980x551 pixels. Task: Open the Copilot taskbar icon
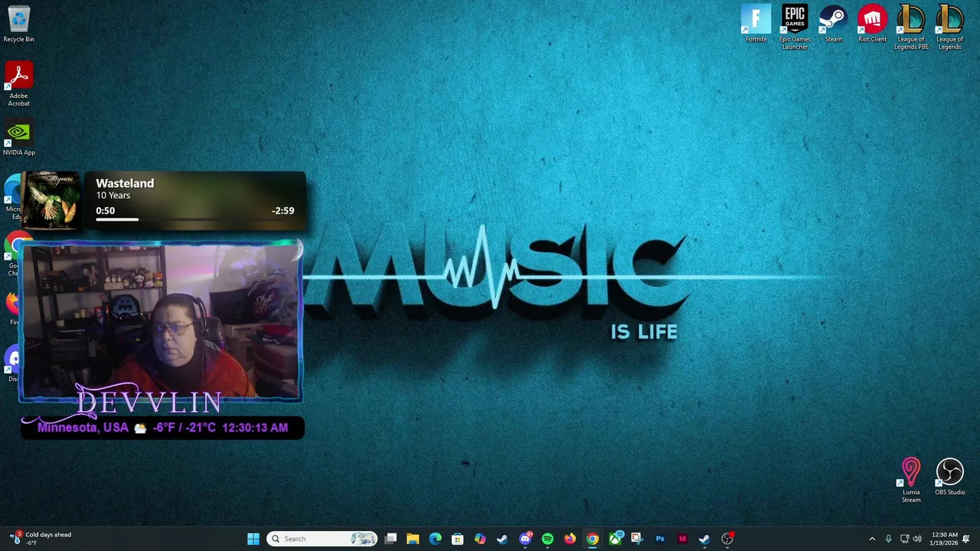point(480,539)
